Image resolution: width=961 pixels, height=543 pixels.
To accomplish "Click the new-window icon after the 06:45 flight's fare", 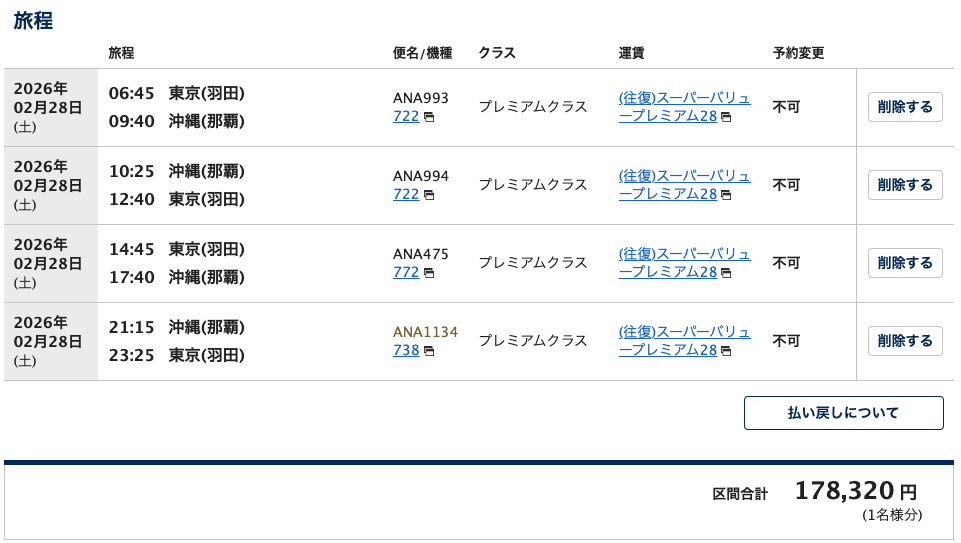I will pyautogui.click(x=726, y=118).
